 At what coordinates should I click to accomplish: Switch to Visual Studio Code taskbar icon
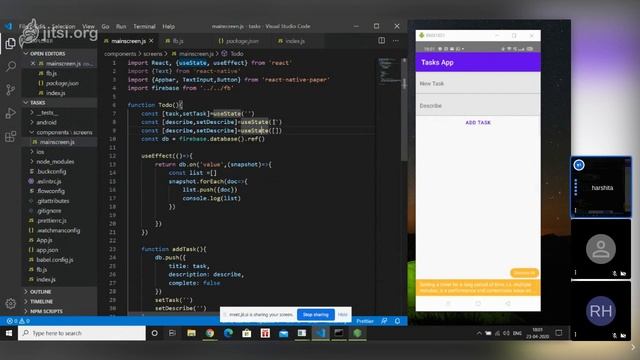pos(320,333)
